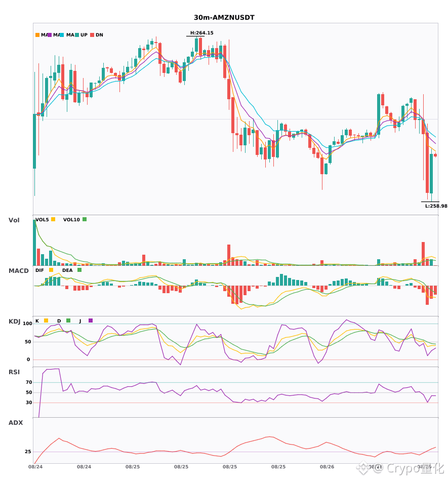The height and width of the screenshot is (481, 448).
Task: Click the teal UP legend swatch
Action: pos(77,35)
